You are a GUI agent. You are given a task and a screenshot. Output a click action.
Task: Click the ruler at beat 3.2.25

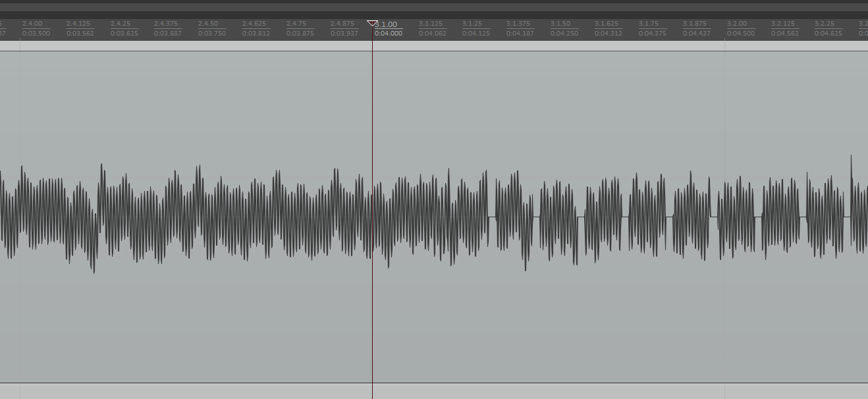point(825,24)
